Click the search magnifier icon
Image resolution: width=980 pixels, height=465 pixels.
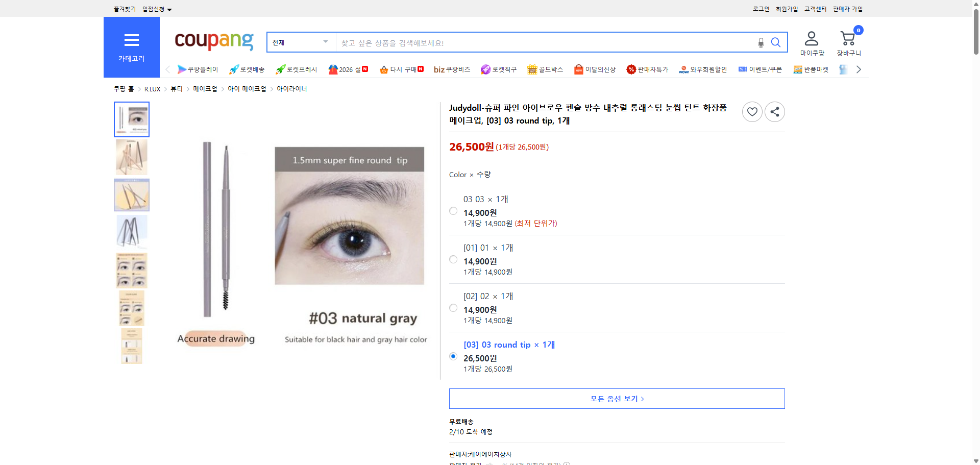click(776, 42)
